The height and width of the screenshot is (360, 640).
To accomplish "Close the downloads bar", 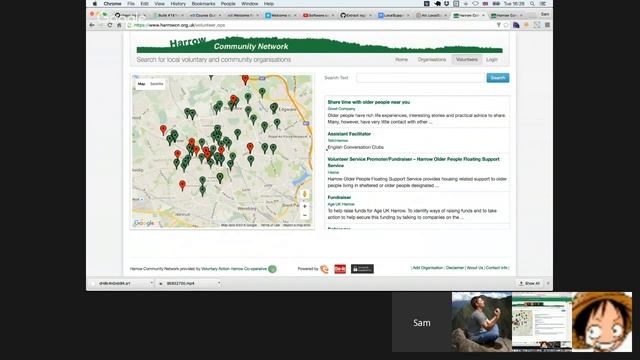I will pos(548,283).
